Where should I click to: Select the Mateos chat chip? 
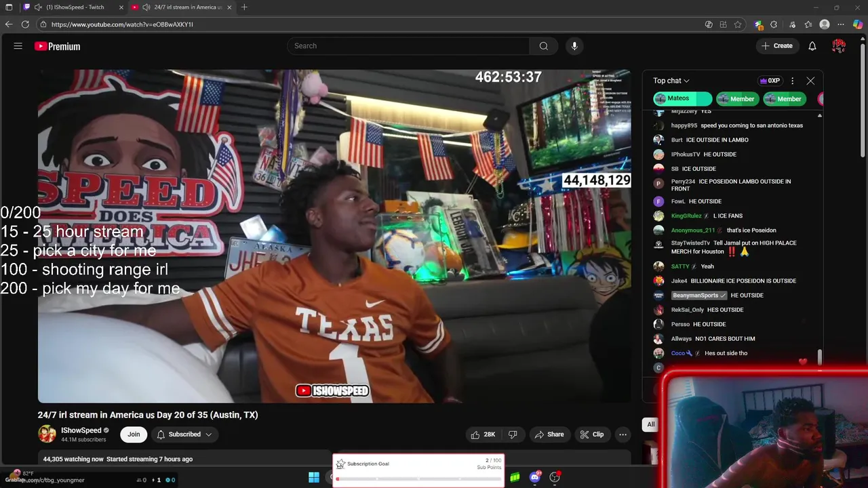(682, 99)
